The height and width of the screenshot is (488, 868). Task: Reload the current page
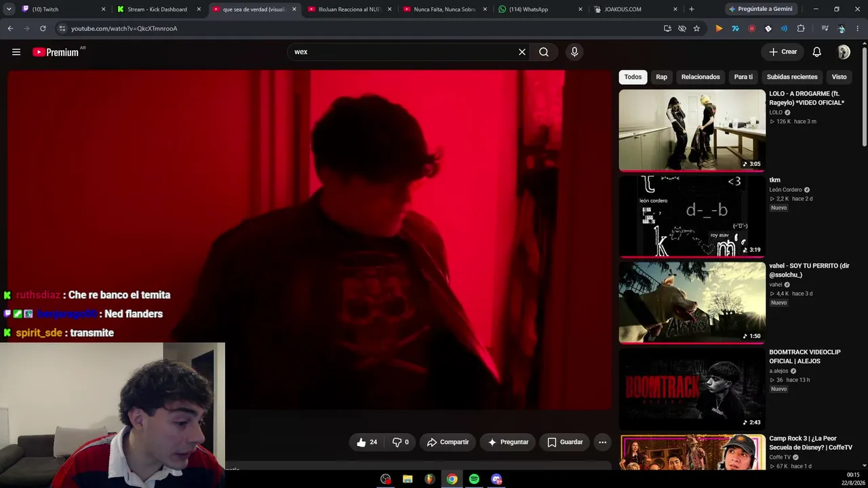coord(43,28)
